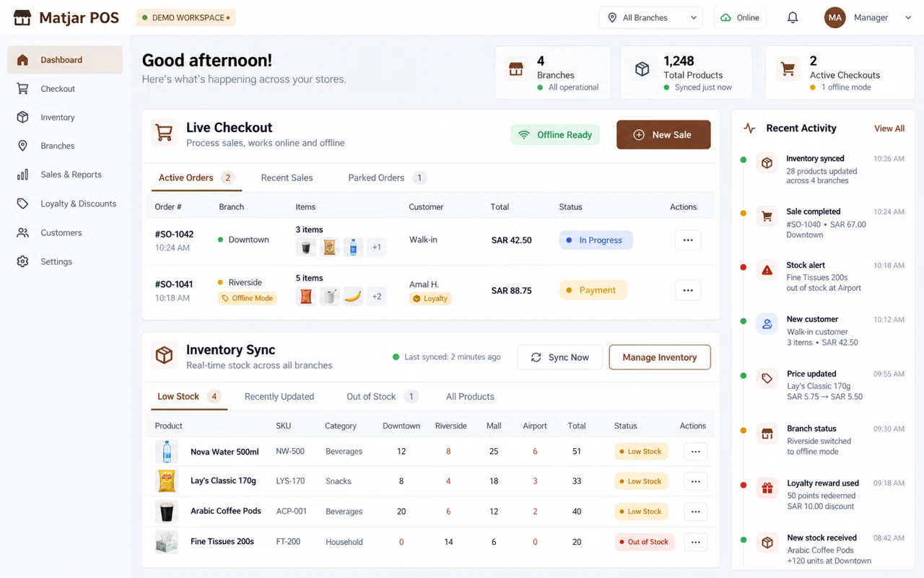Click the Inventory synced box icon
Image resolution: width=924 pixels, height=578 pixels.
pyautogui.click(x=767, y=164)
